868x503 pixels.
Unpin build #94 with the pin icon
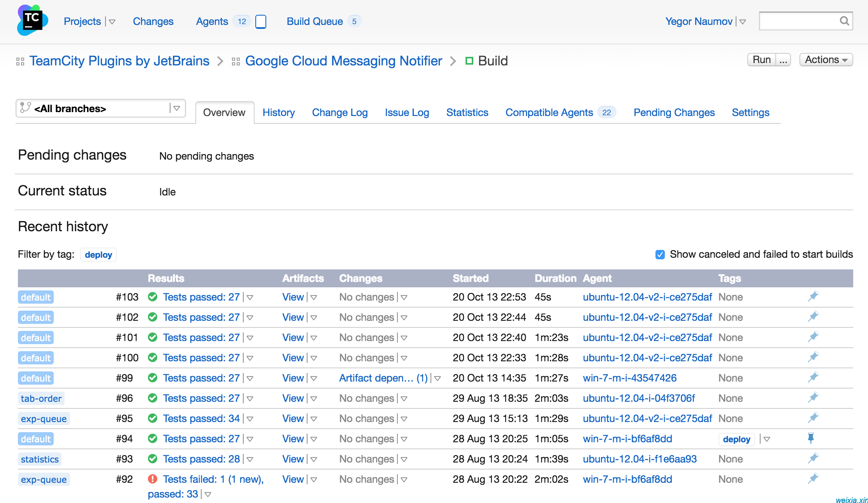click(x=811, y=438)
